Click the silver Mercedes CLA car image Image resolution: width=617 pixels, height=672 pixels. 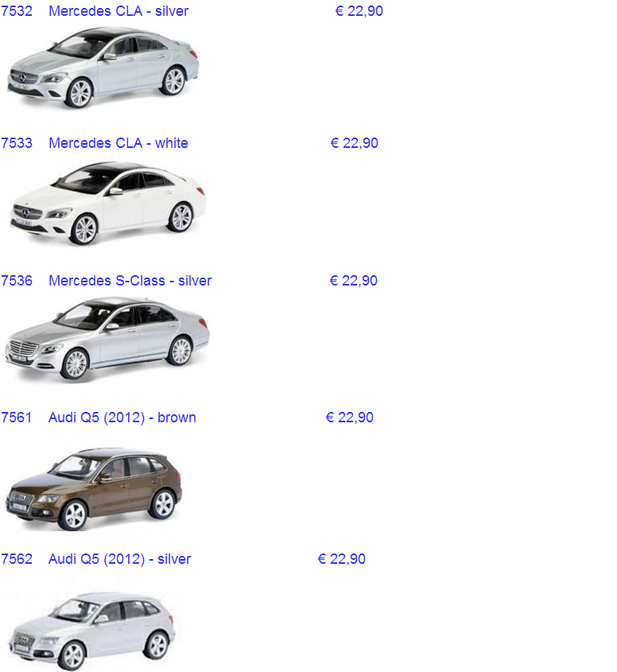103,68
